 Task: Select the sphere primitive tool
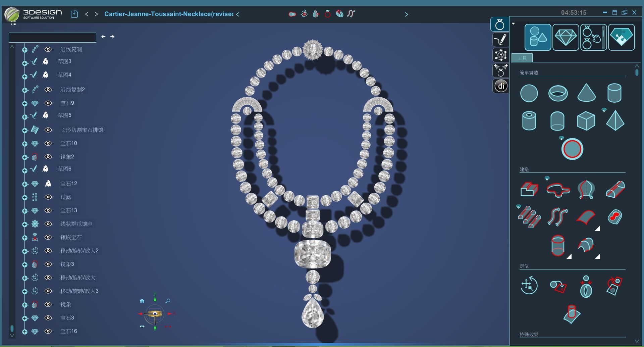529,93
